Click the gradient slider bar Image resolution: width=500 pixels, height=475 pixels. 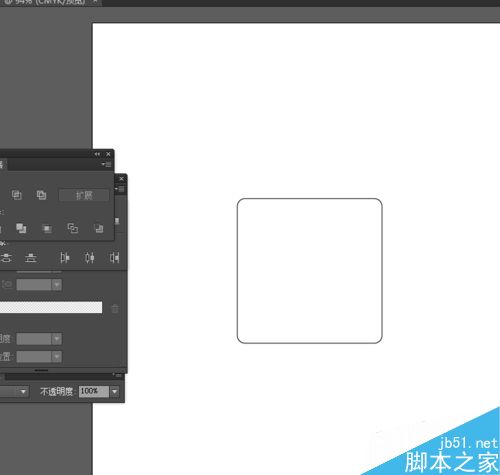(x=51, y=307)
